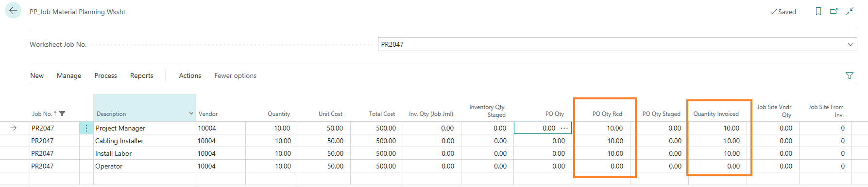Click the PO Qty column header
Viewport: 868px width, 187px height.
click(554, 114)
